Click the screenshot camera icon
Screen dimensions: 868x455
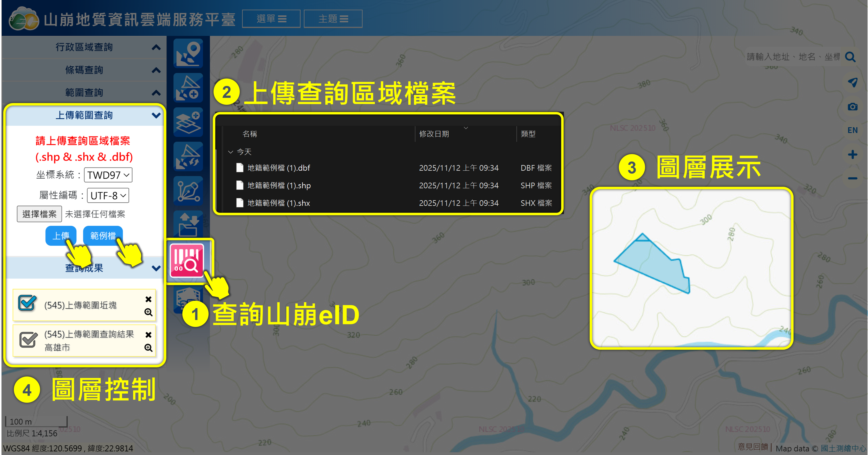click(x=852, y=107)
